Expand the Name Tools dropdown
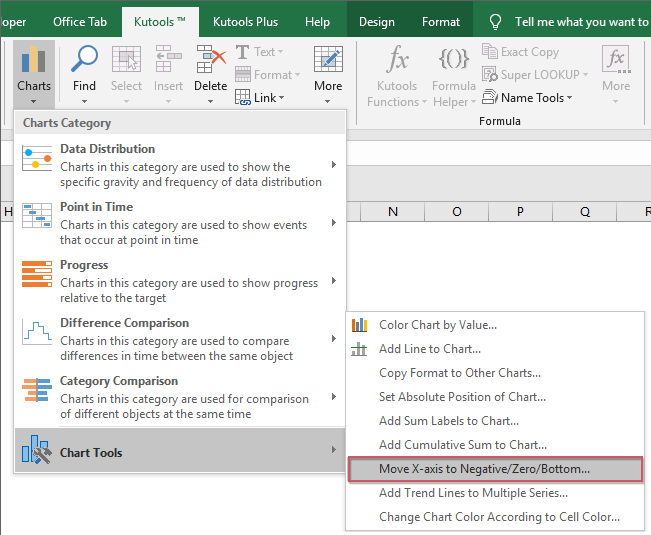Image resolution: width=651 pixels, height=535 pixels. 528,98
